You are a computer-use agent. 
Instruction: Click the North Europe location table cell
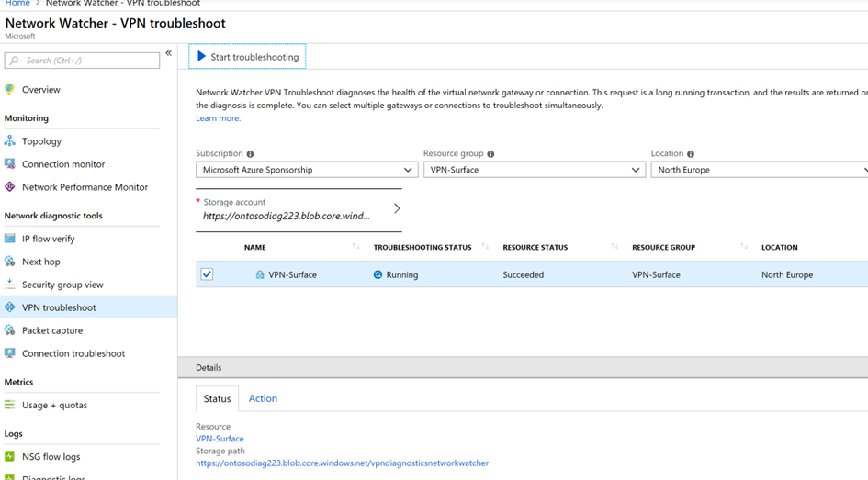787,274
